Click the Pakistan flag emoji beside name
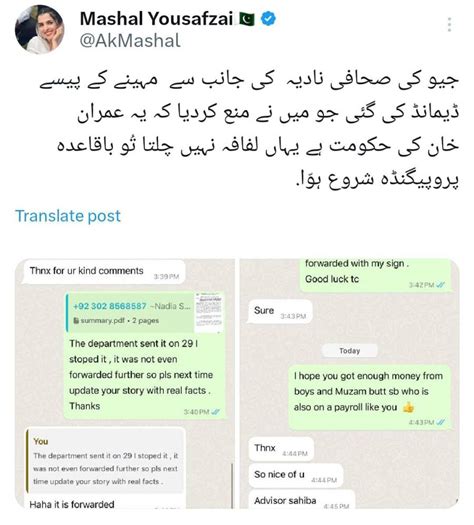This screenshot has height=525, width=474. [x=247, y=19]
